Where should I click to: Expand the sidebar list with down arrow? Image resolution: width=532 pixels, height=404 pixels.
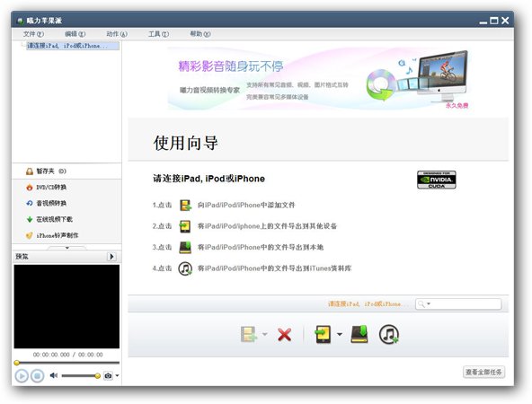coord(66,248)
